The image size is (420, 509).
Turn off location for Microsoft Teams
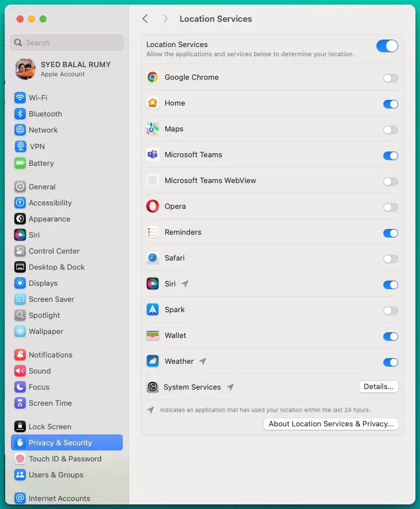click(390, 156)
